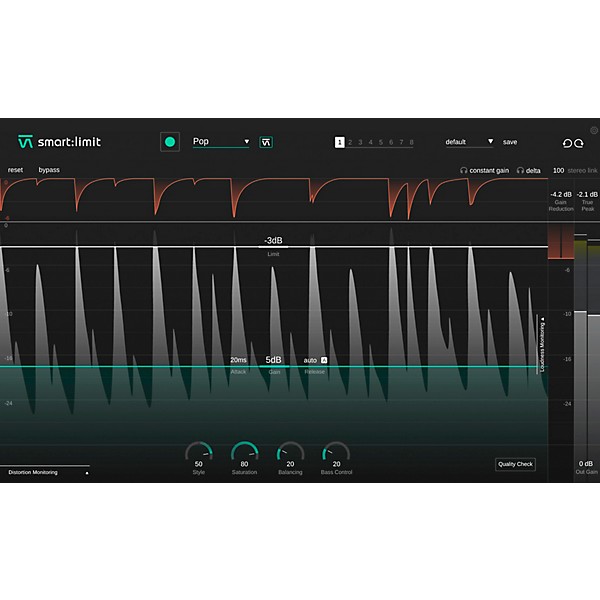
Task: Click the auto release label
Action: coord(310,360)
